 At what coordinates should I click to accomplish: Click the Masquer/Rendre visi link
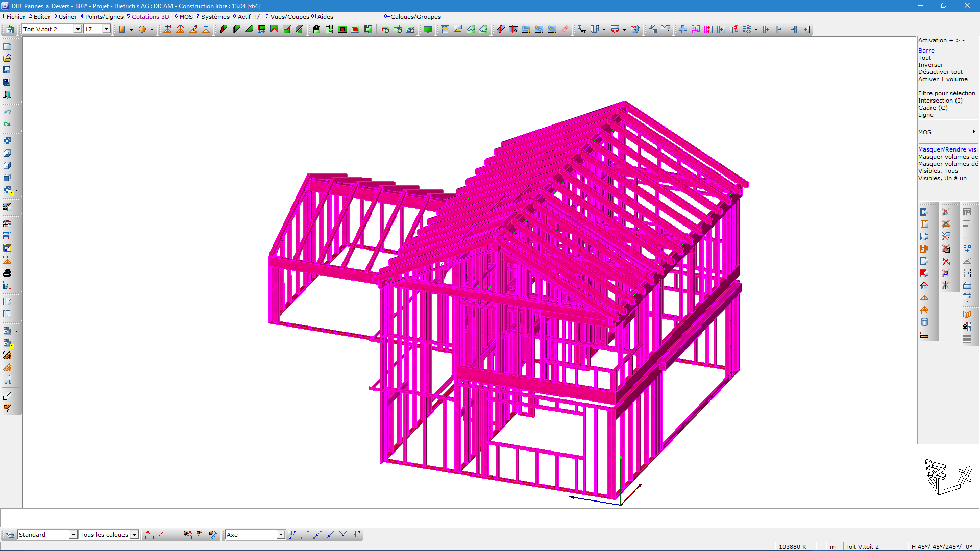(x=947, y=149)
